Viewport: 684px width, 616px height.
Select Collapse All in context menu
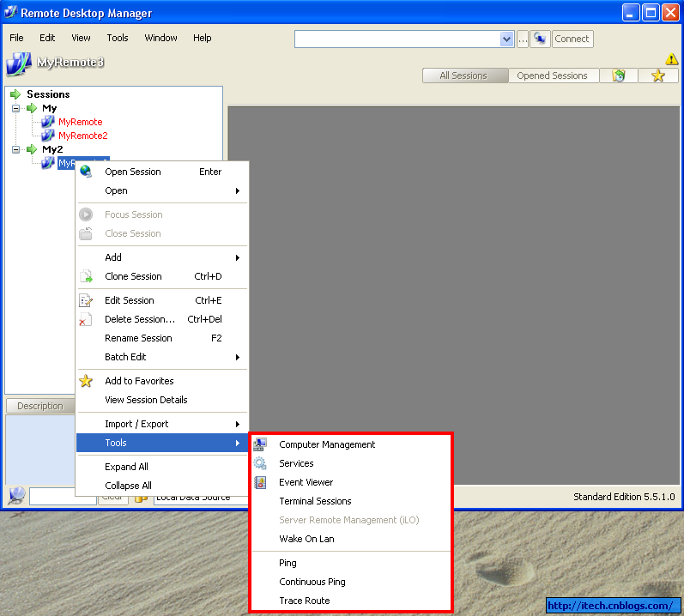(162, 486)
